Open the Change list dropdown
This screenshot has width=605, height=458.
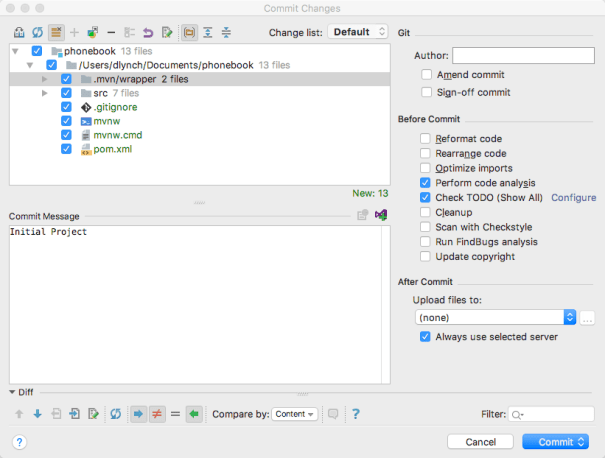pos(358,32)
